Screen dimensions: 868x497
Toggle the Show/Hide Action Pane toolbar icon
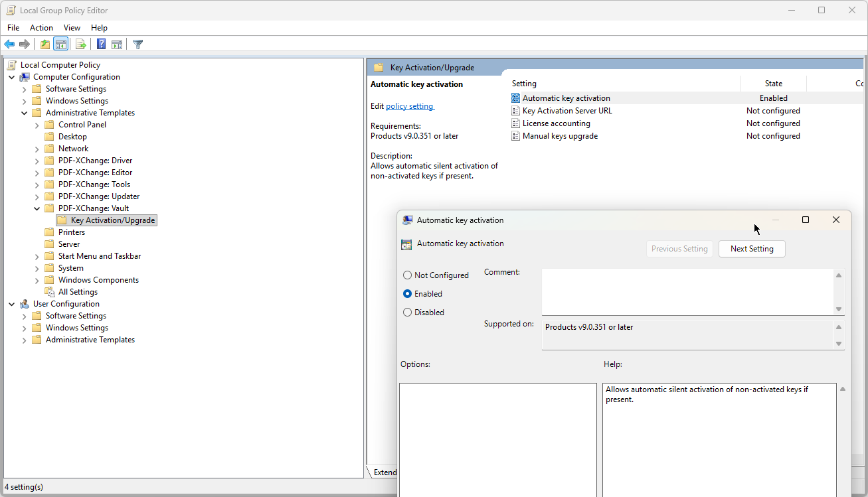coord(117,44)
